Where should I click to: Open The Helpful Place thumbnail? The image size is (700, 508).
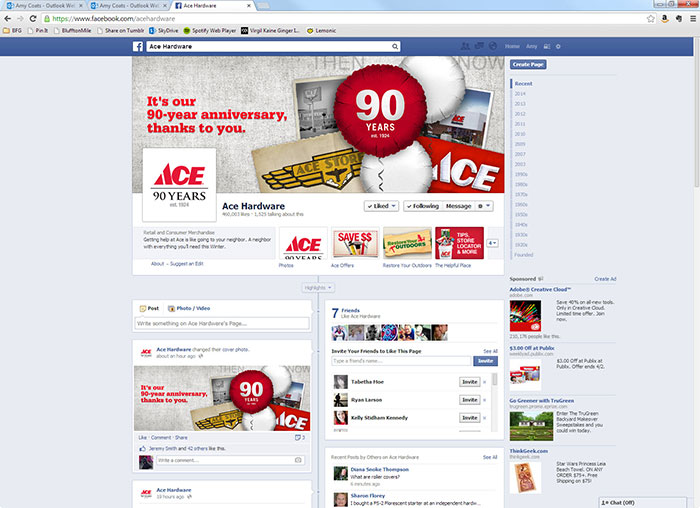pyautogui.click(x=459, y=243)
